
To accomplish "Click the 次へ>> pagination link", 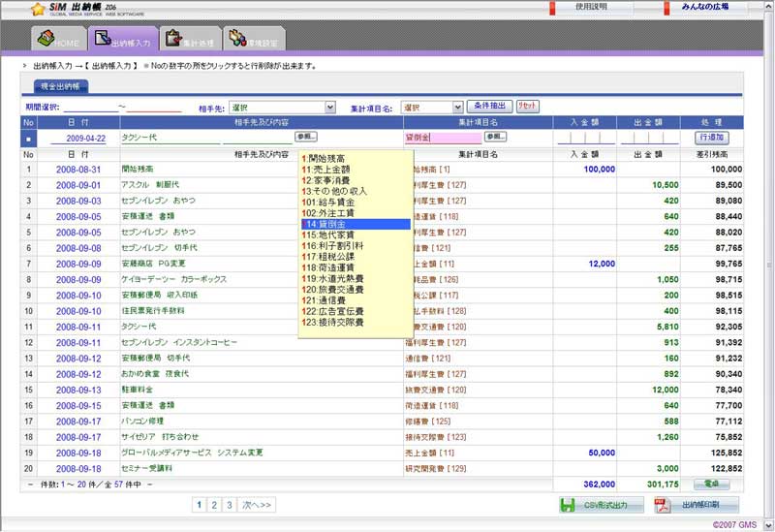I will (x=257, y=505).
